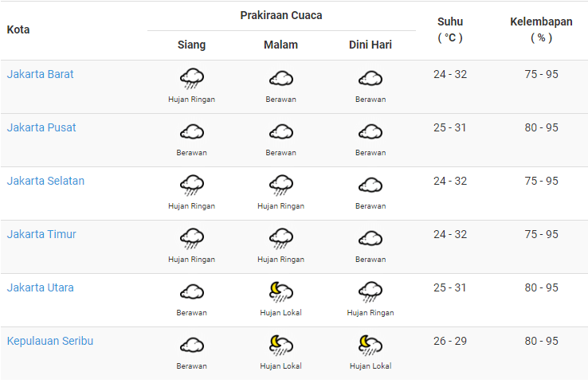Click Kepulauan Seribu early morning rain icon
Screen dimensions: 588x387
point(370,345)
